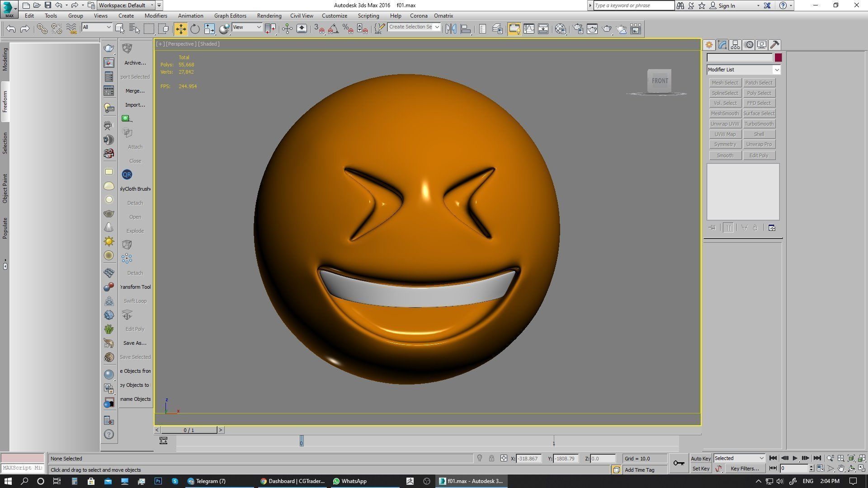Open the Curve Editor
The image size is (868, 488).
point(528,29)
